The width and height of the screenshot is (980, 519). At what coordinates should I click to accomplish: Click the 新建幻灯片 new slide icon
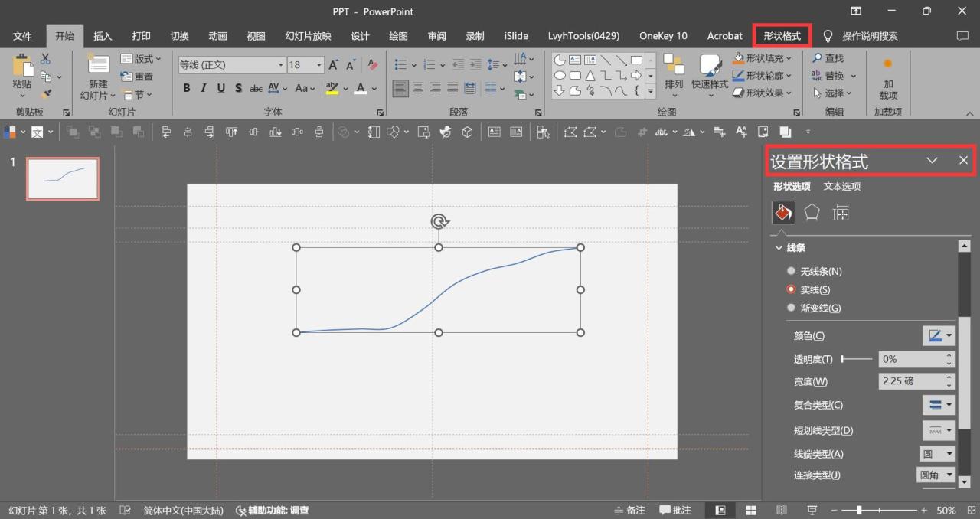[x=98, y=67]
